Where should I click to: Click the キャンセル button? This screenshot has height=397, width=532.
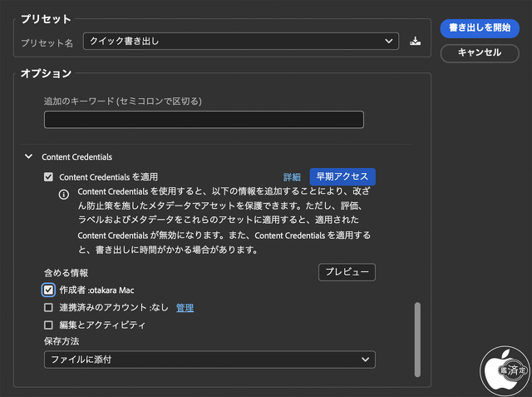(x=480, y=53)
